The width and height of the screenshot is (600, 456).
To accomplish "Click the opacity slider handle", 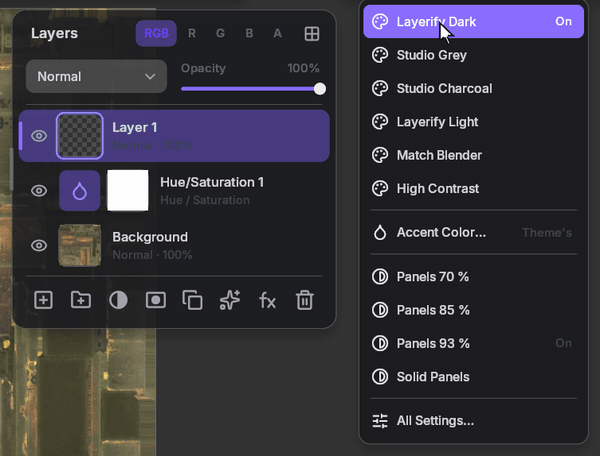I will coord(320,89).
